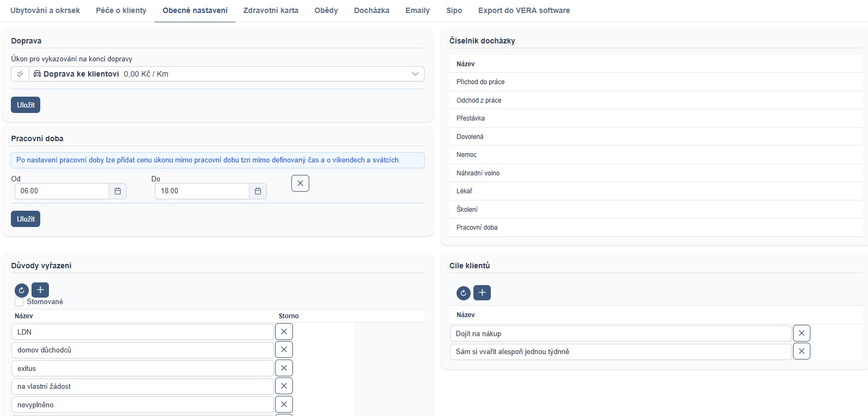Image resolution: width=868 pixels, height=416 pixels.
Task: Go to Export do VERA software tab
Action: pos(523,10)
